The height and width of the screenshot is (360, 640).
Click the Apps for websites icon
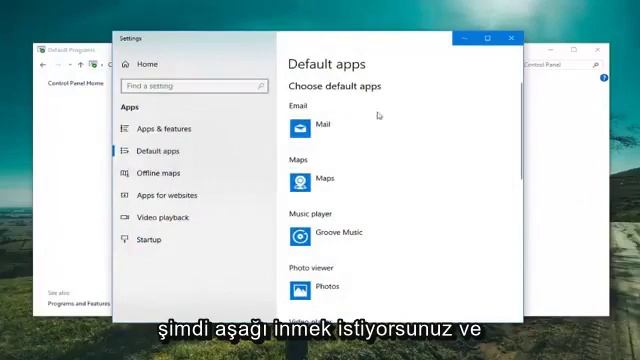coord(124,195)
